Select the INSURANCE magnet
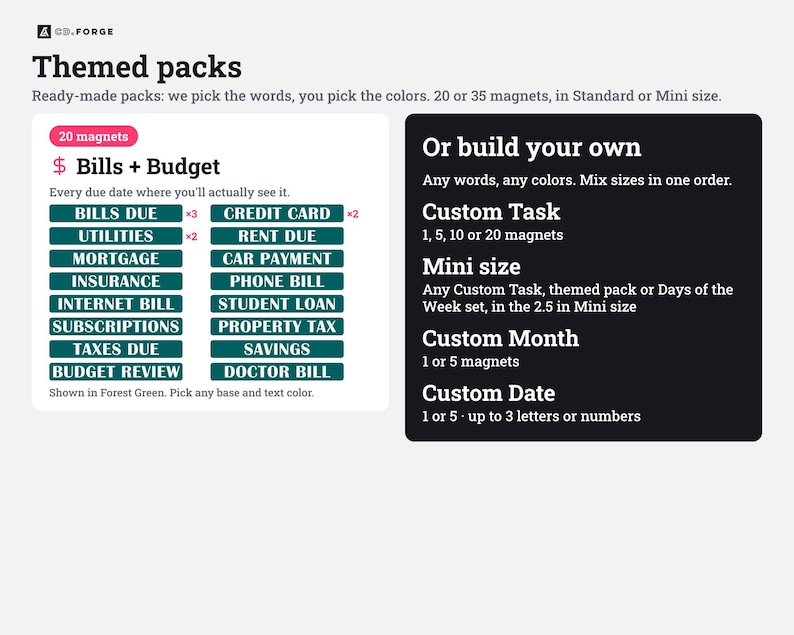The height and width of the screenshot is (635, 794). click(x=116, y=281)
